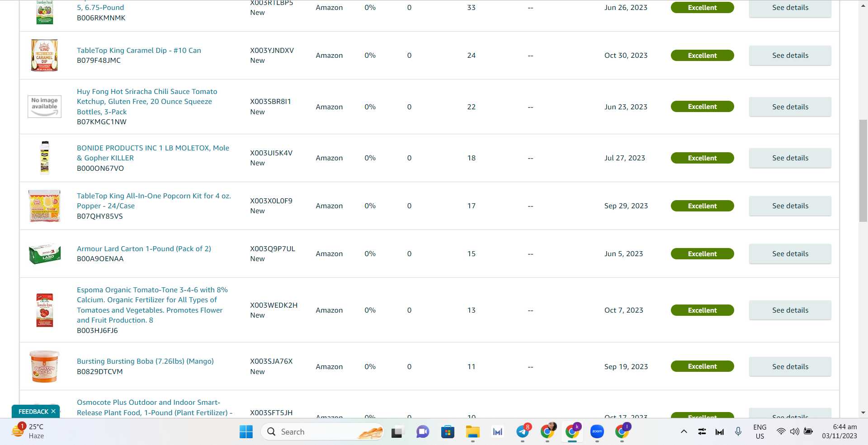
Task: Click Caramel Dip can thumbnail
Action: [44, 55]
